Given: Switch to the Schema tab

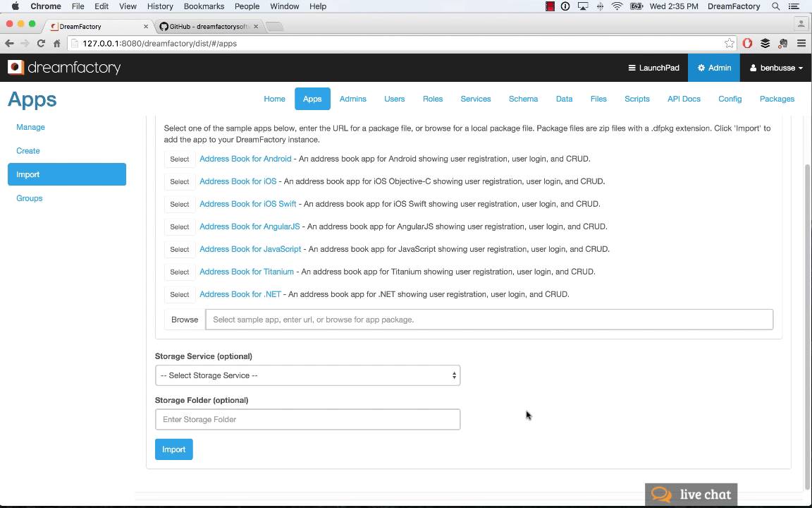Looking at the screenshot, I should (x=523, y=99).
